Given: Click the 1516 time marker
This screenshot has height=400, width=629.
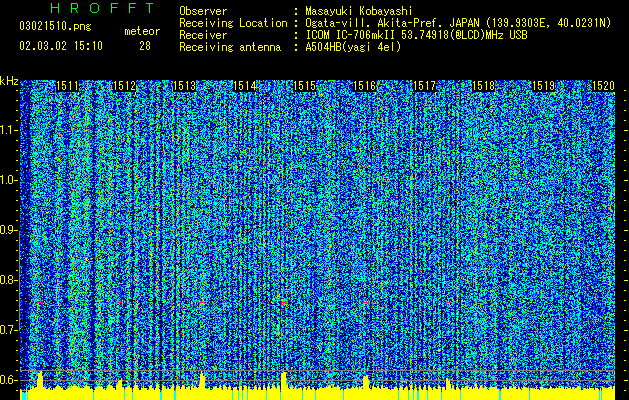Looking at the screenshot, I should [x=365, y=86].
